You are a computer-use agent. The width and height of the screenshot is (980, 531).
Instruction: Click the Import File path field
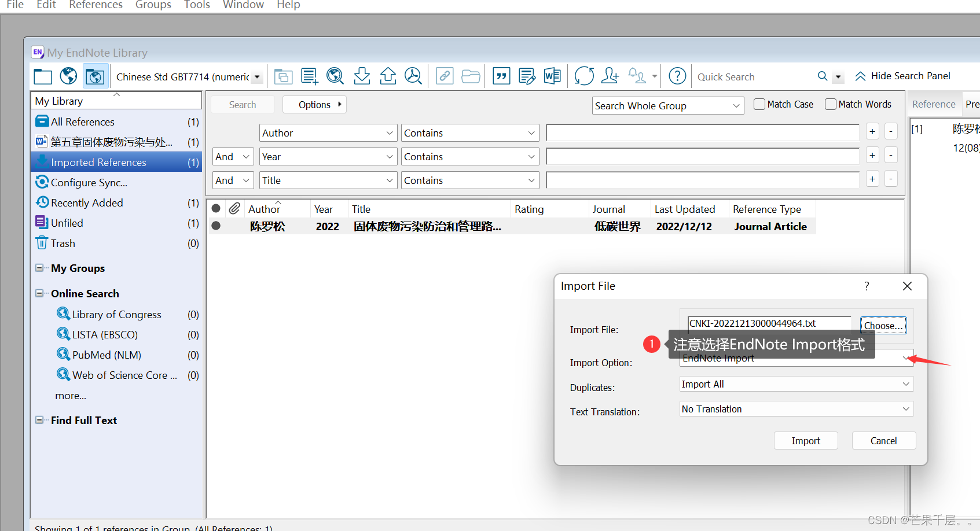tap(769, 323)
